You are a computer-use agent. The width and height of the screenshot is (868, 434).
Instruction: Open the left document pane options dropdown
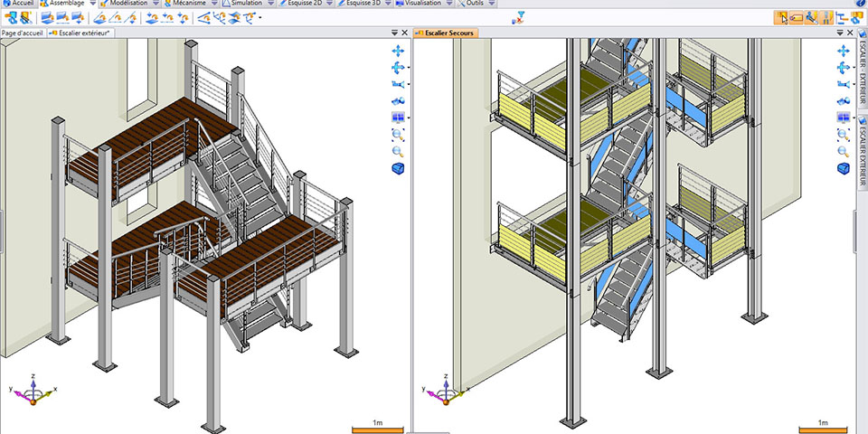pos(395,33)
